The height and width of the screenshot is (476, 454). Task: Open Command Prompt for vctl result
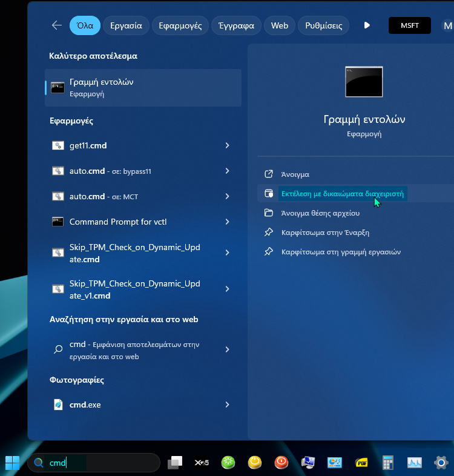click(118, 222)
